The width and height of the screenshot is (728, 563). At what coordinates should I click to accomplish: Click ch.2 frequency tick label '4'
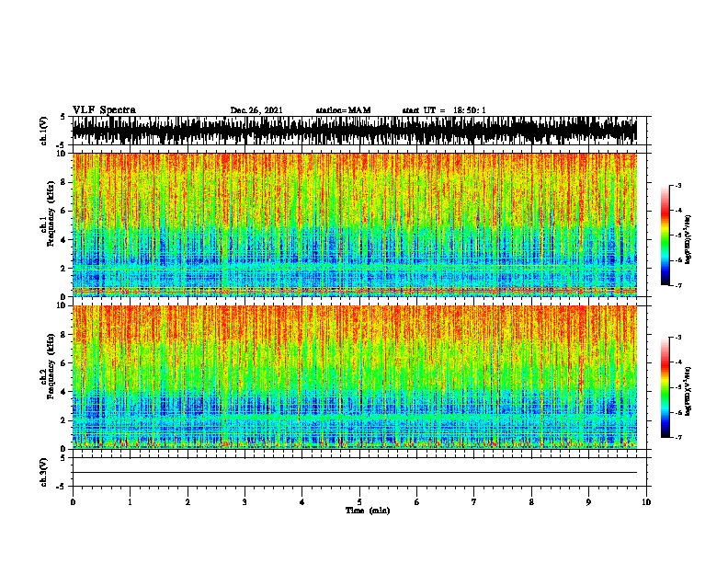[63, 392]
